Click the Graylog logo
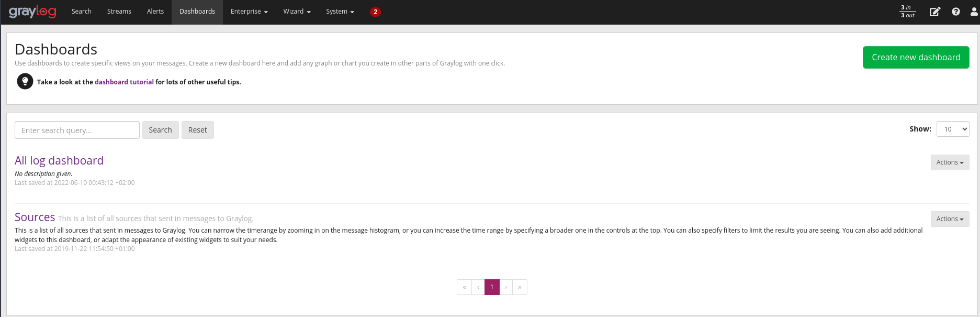The height and width of the screenshot is (317, 980). (x=32, y=12)
